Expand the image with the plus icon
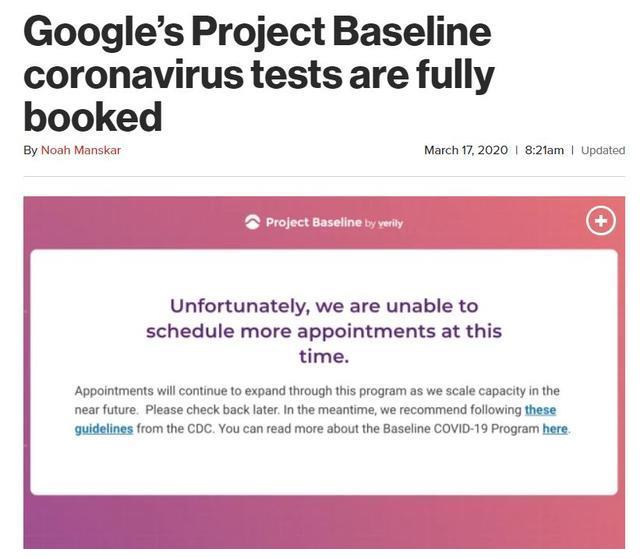The image size is (640, 559). 600,221
